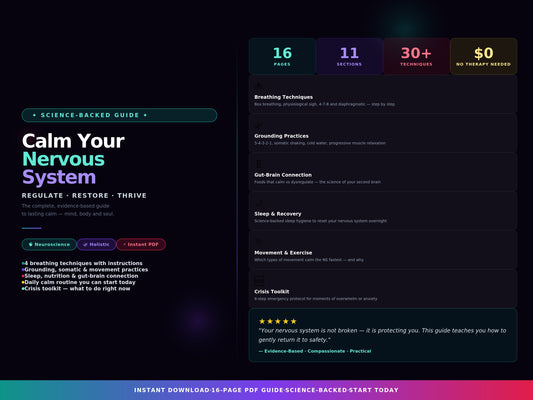
Task: Click the purple 'System' headline word
Action: [x=59, y=177]
